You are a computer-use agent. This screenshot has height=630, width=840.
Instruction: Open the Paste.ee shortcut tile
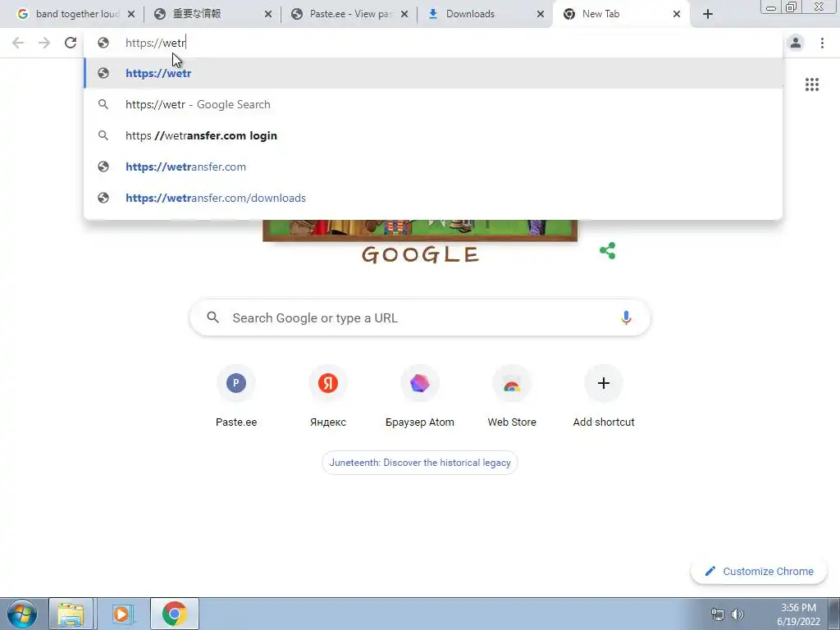coord(236,396)
